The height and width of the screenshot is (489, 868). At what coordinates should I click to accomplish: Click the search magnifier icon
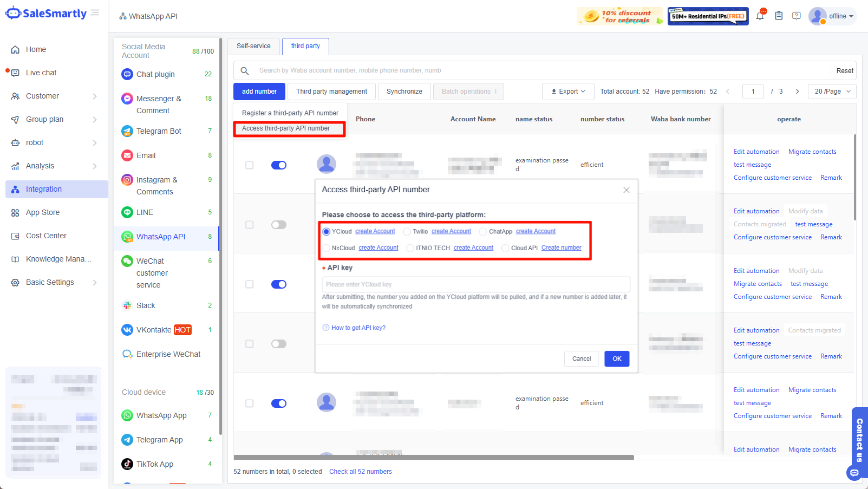click(245, 71)
